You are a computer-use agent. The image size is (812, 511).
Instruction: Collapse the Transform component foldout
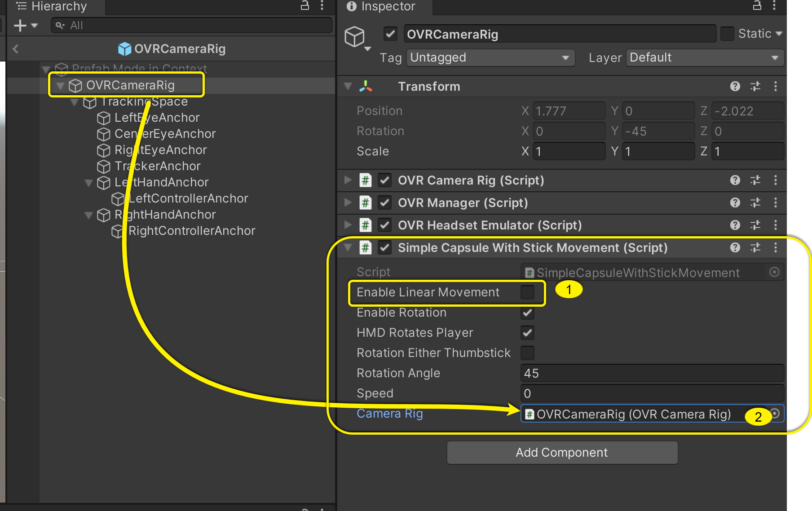(x=348, y=86)
